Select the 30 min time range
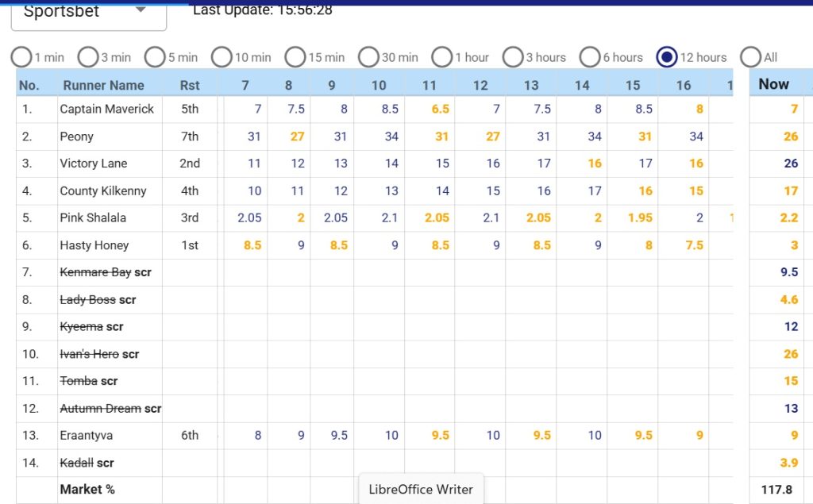The width and height of the screenshot is (813, 504). [x=369, y=57]
